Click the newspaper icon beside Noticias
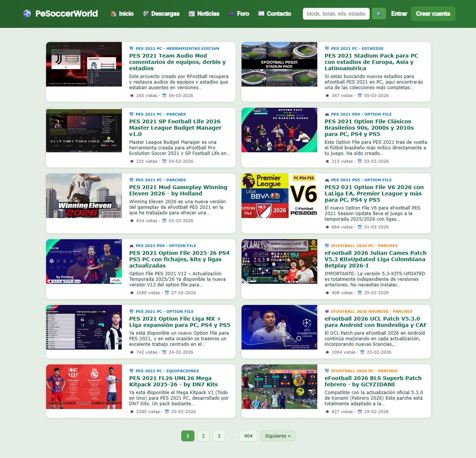 click(x=192, y=13)
